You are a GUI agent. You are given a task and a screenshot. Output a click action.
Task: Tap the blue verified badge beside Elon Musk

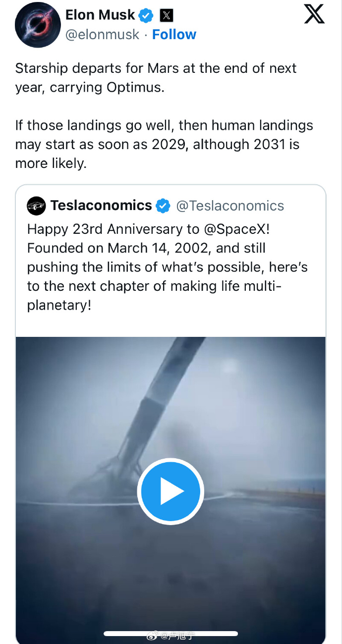[x=146, y=16]
